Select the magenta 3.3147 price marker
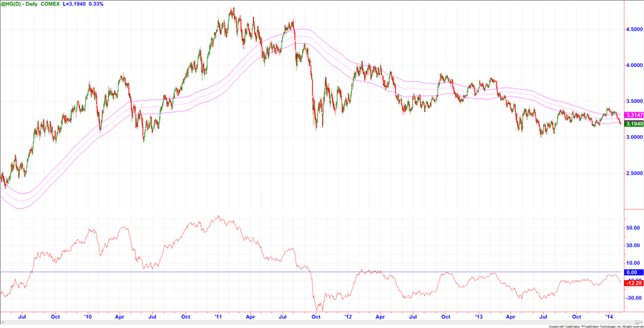 633,115
